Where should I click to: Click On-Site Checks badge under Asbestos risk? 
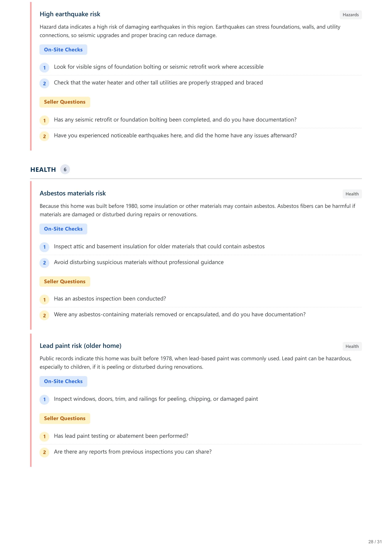[63, 229]
